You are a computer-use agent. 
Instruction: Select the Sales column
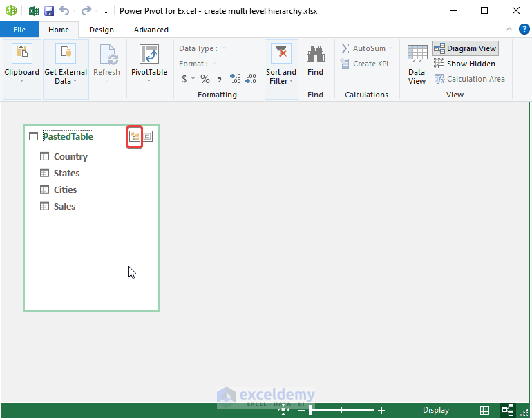pos(64,207)
